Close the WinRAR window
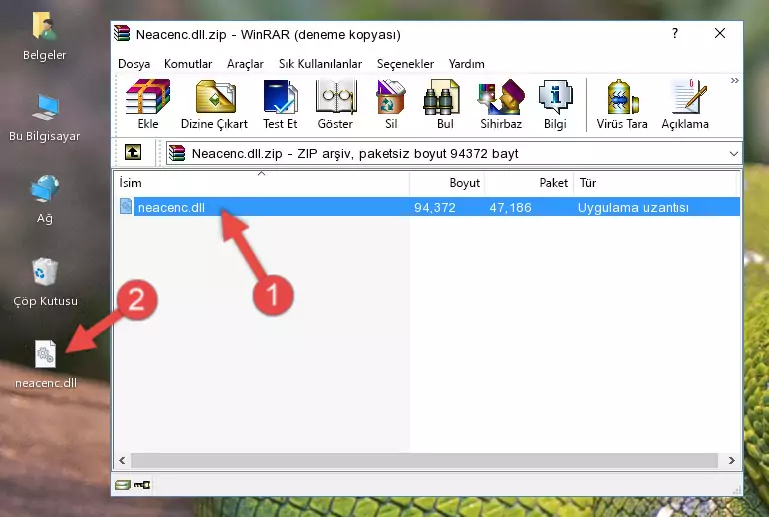Image resolution: width=769 pixels, height=517 pixels. (x=719, y=33)
